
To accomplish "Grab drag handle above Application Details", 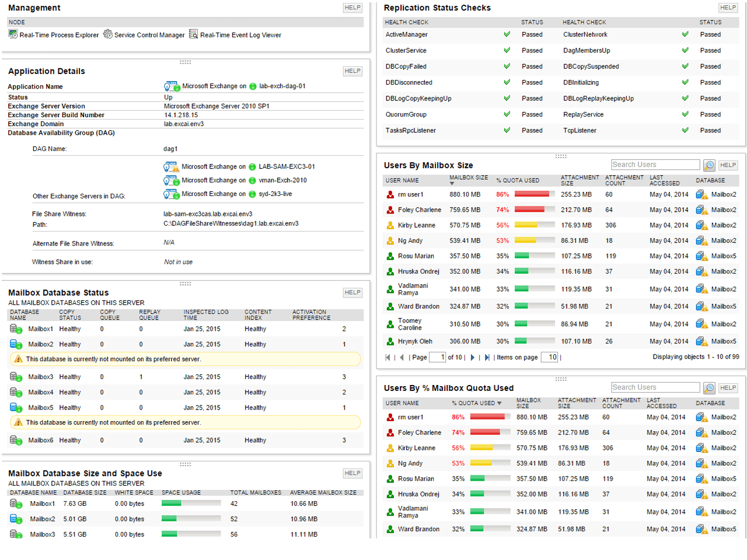I will pyautogui.click(x=186, y=62).
